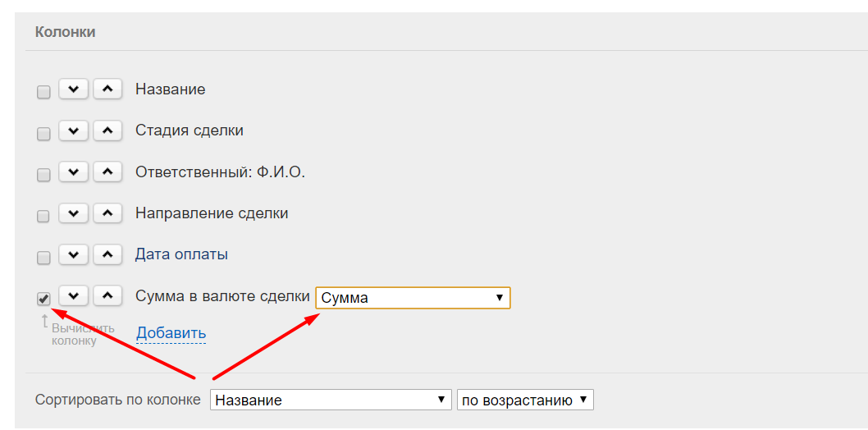Change sort order from по возрастанию

(x=525, y=400)
